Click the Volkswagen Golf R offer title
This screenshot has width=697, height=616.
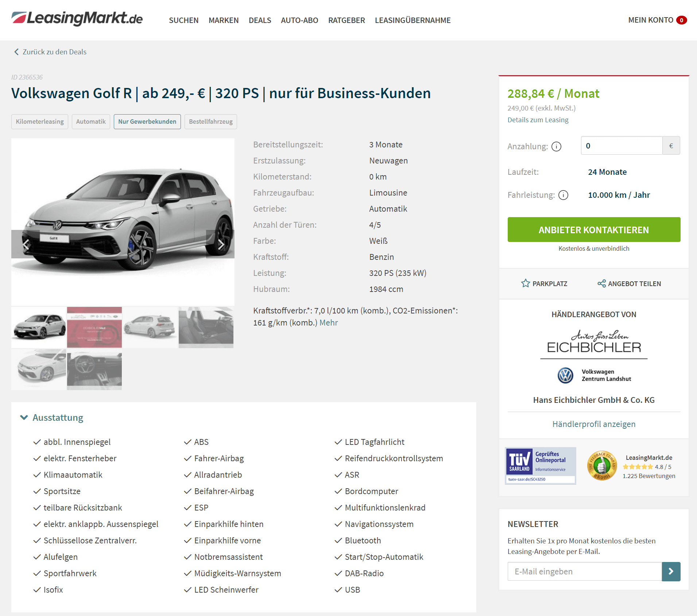click(x=221, y=93)
